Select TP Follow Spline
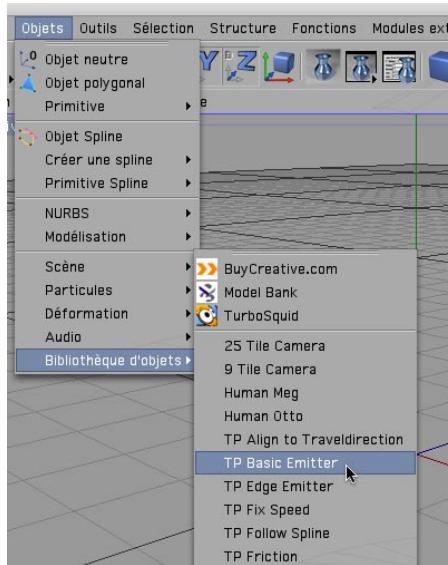448x565 pixels. 306,533
